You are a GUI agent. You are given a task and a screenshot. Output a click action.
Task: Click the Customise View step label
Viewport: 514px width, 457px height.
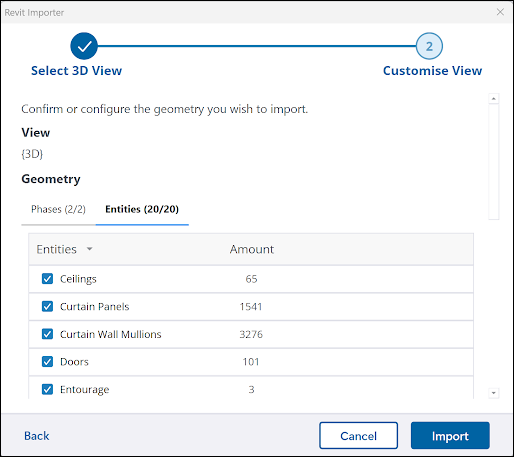tap(432, 71)
